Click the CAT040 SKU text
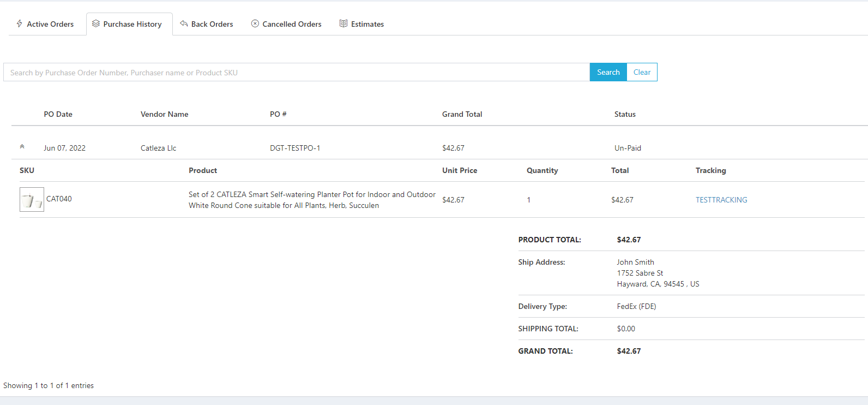Viewport: 868px width, 405px height. tap(59, 199)
